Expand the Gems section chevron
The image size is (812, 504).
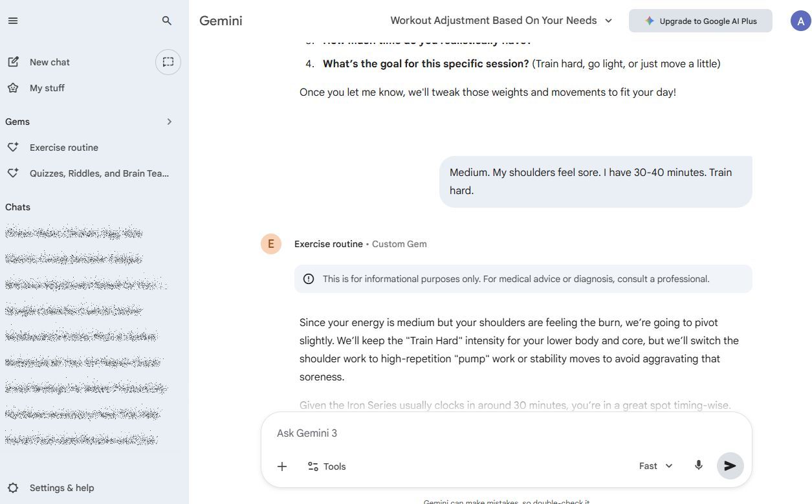tap(170, 122)
